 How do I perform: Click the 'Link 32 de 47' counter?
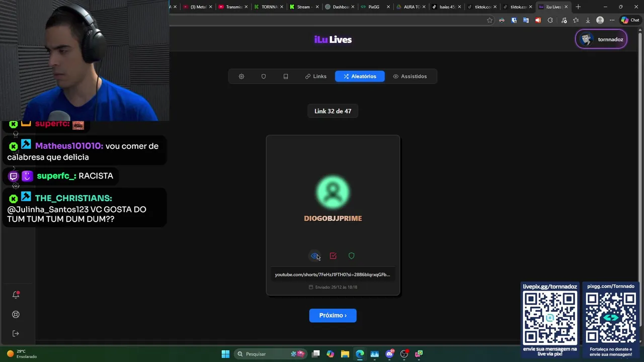coord(333,111)
